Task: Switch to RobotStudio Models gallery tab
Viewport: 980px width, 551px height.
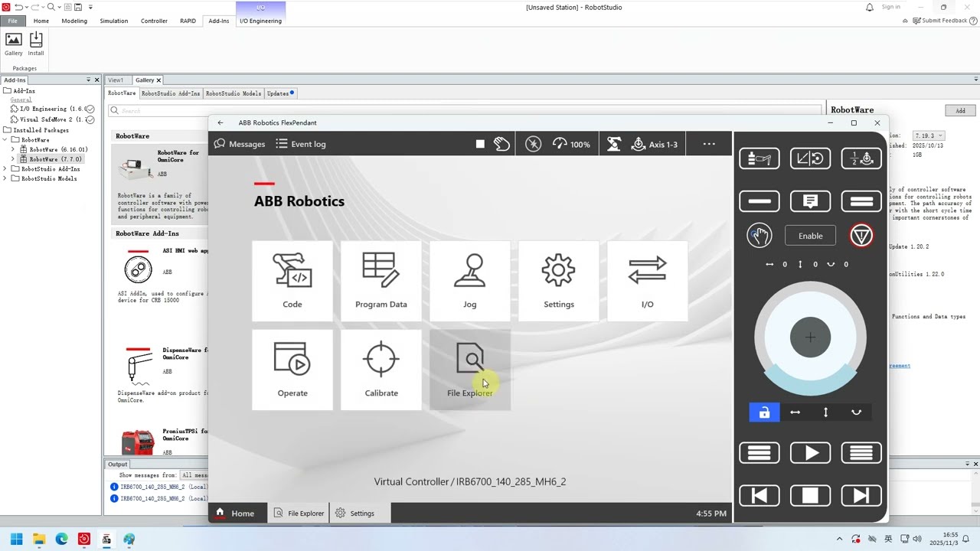Action: tap(234, 93)
